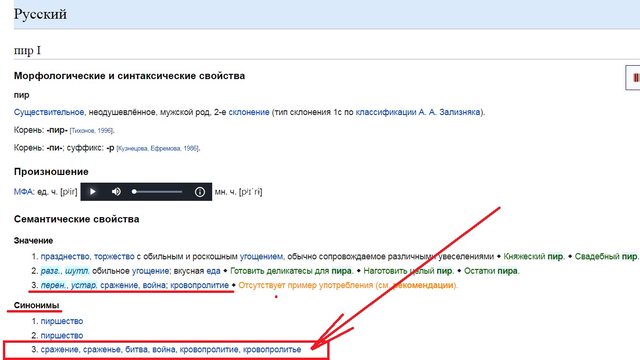Image resolution: width=640 pixels, height=360 pixels.
Task: Click the Значение heading
Action: 33,241
